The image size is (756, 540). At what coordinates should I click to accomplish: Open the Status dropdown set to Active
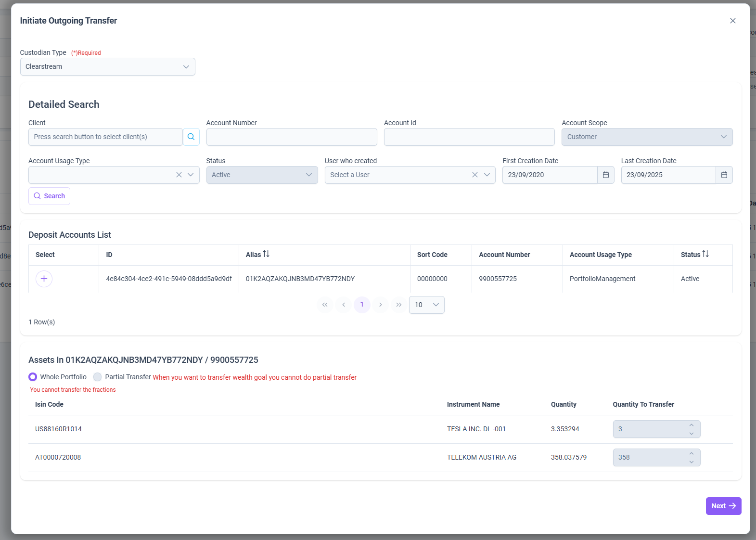coord(262,175)
